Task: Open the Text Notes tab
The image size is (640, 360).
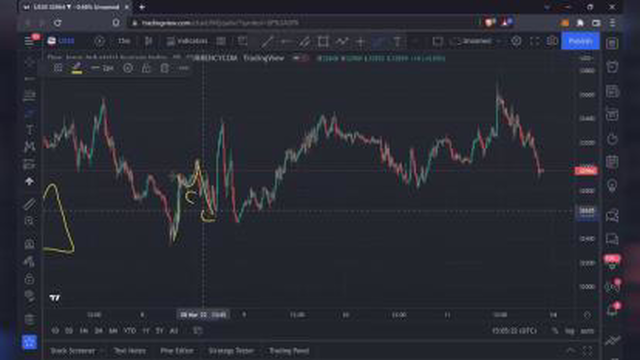Action: 130,351
